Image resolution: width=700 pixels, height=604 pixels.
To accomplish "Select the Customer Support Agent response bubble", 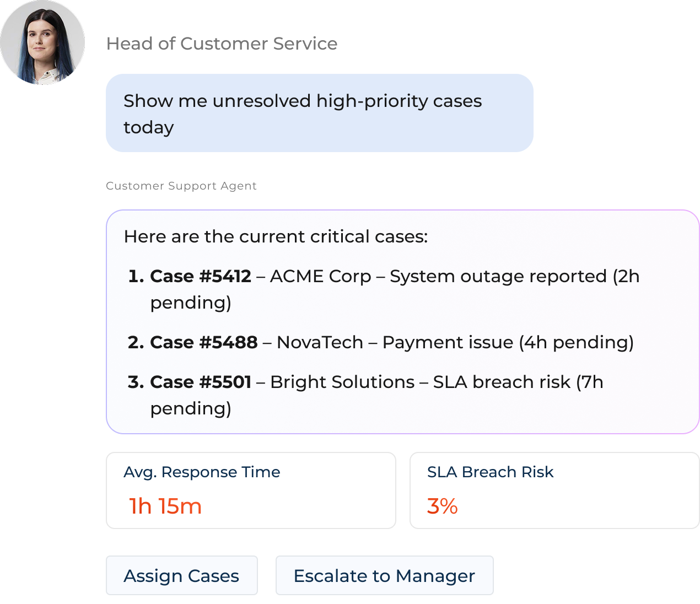I will pyautogui.click(x=402, y=321).
